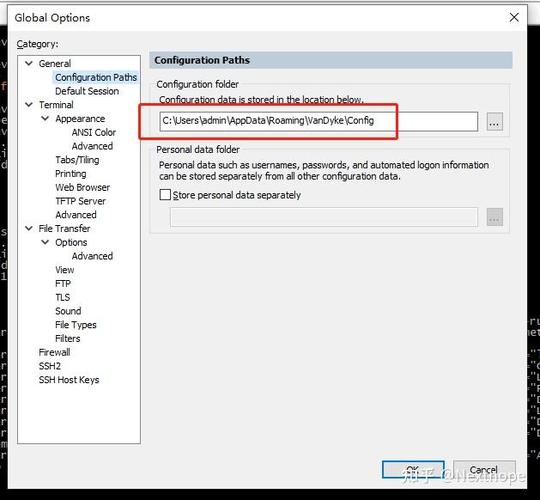Screen dimensions: 540x500
Task: Collapse the File Transfer category
Action: click(x=29, y=228)
